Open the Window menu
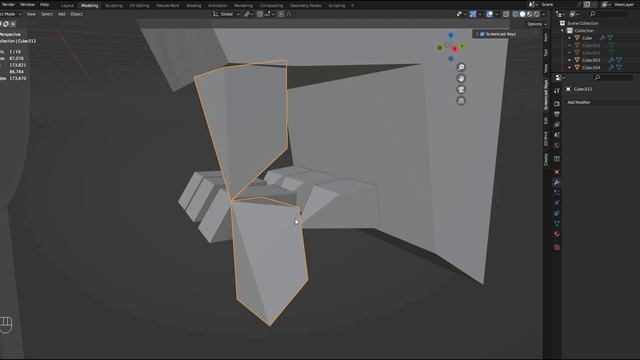This screenshot has width=640, height=360. (27, 4)
